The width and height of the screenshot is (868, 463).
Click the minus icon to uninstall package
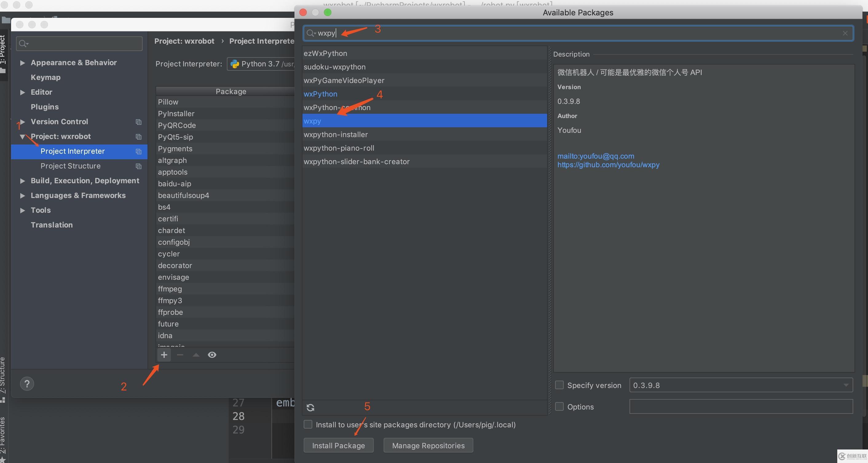(x=180, y=355)
